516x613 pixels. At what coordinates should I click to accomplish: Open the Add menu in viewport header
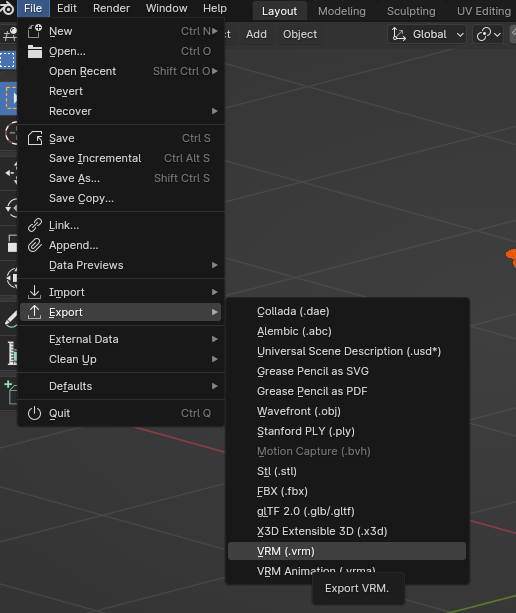pyautogui.click(x=256, y=34)
